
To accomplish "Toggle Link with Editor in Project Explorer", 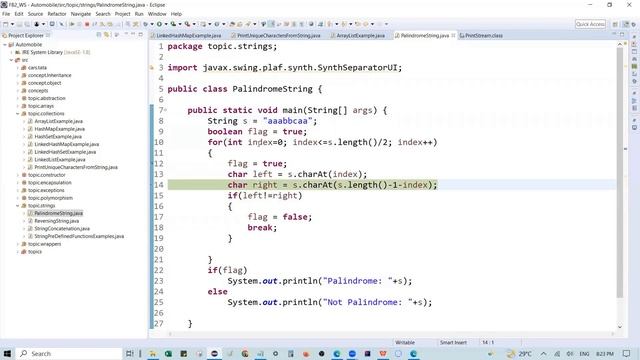I will coord(107,35).
